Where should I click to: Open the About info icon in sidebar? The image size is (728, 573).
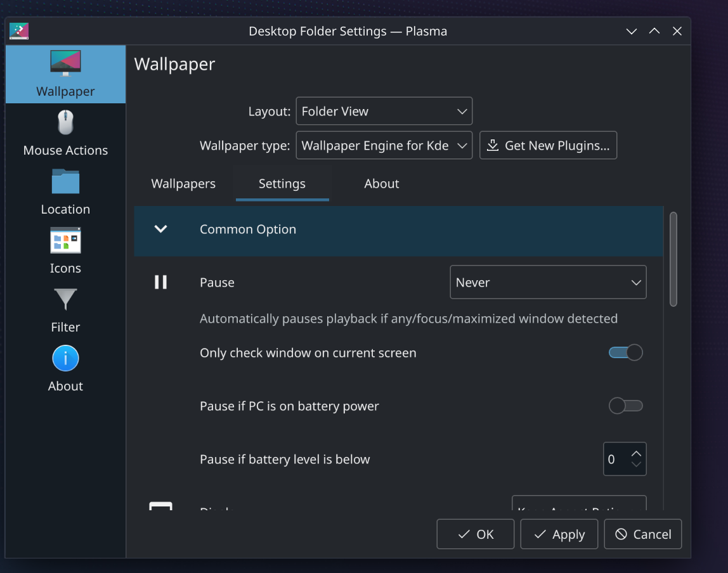click(x=65, y=359)
